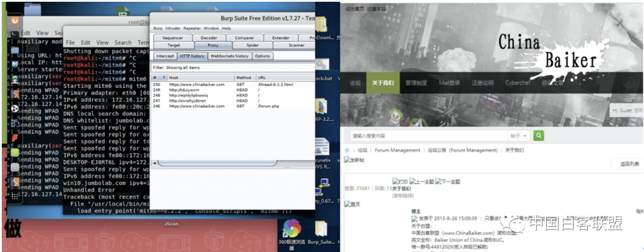Open the 帖子 search type dropdown

519,136
